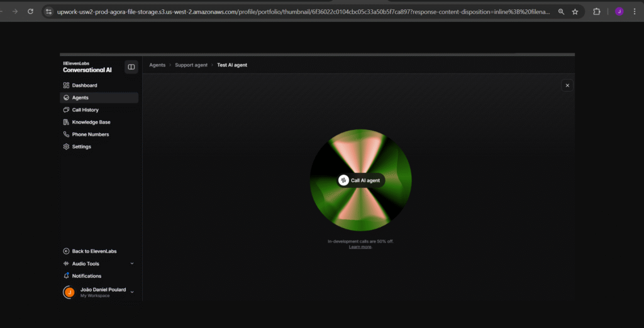This screenshot has height=328, width=644.
Task: Collapse the sidebar using the panel icon
Action: (131, 67)
